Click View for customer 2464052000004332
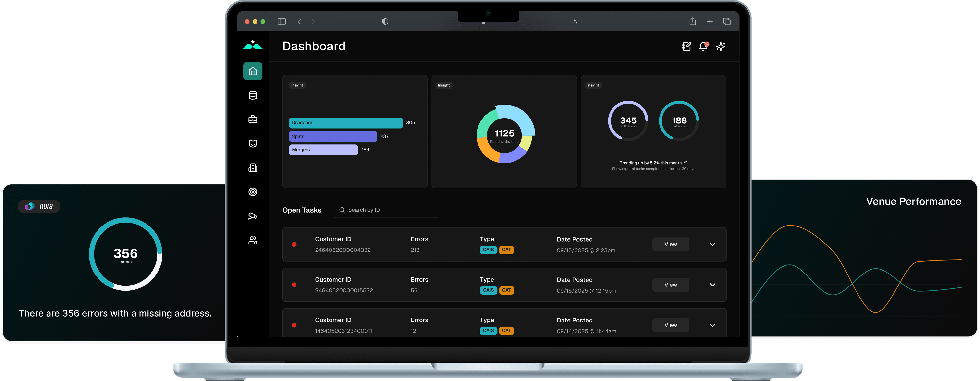 [x=670, y=244]
